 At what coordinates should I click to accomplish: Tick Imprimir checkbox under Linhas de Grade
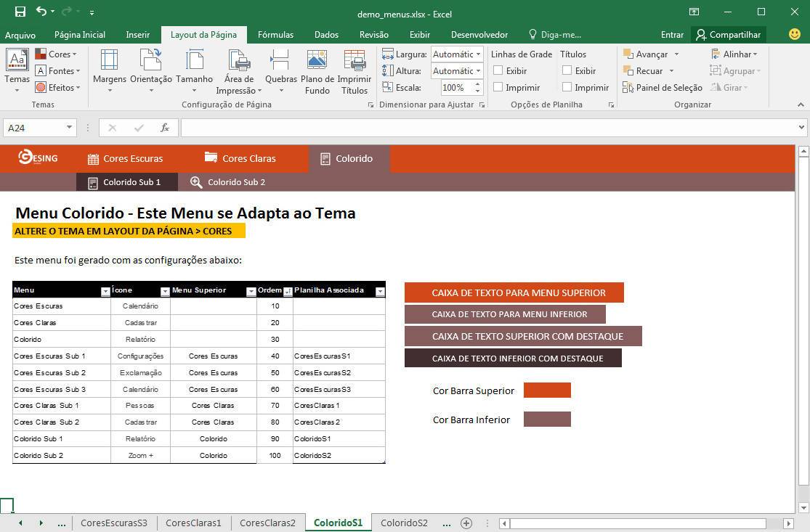[x=498, y=87]
